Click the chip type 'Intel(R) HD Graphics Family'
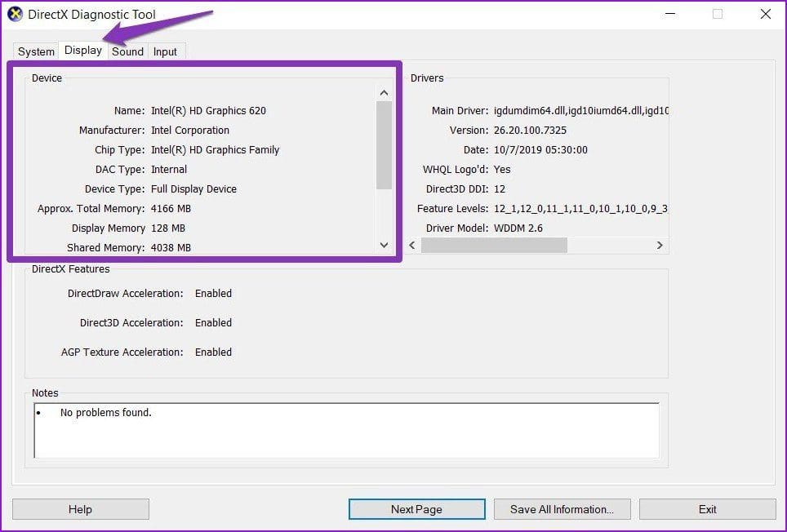This screenshot has width=787, height=532. [216, 150]
